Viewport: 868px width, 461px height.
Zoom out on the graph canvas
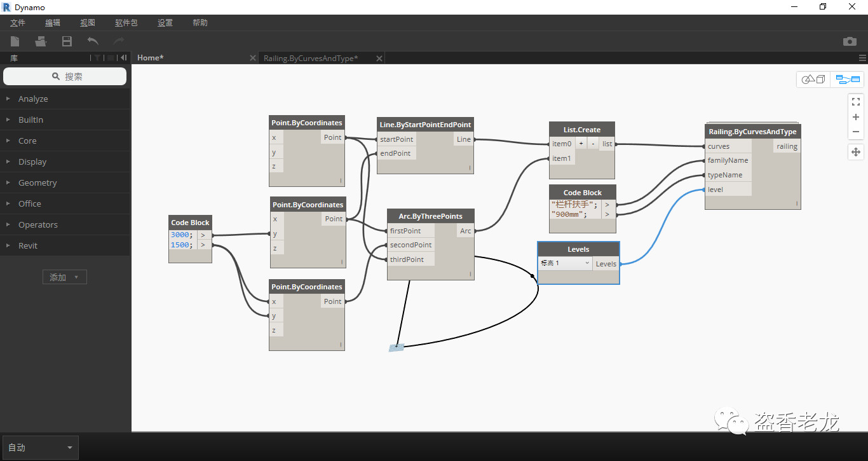tap(856, 132)
